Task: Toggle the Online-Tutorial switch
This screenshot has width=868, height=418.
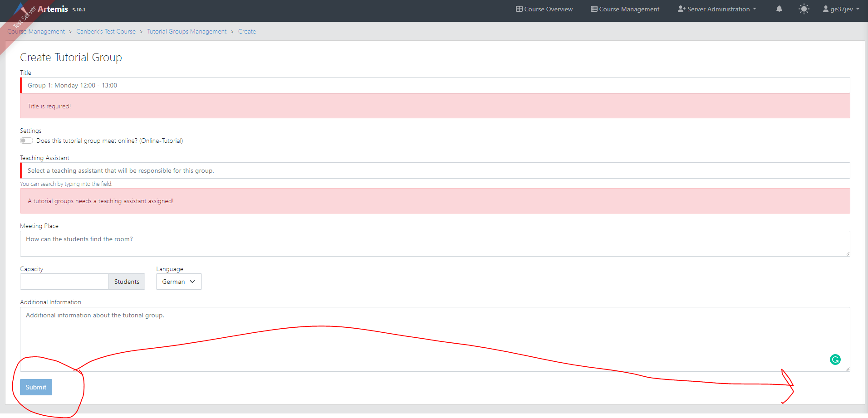Action: [x=26, y=141]
